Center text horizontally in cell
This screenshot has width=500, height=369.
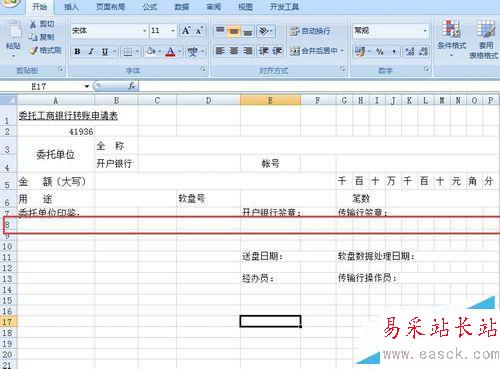tap(234, 51)
